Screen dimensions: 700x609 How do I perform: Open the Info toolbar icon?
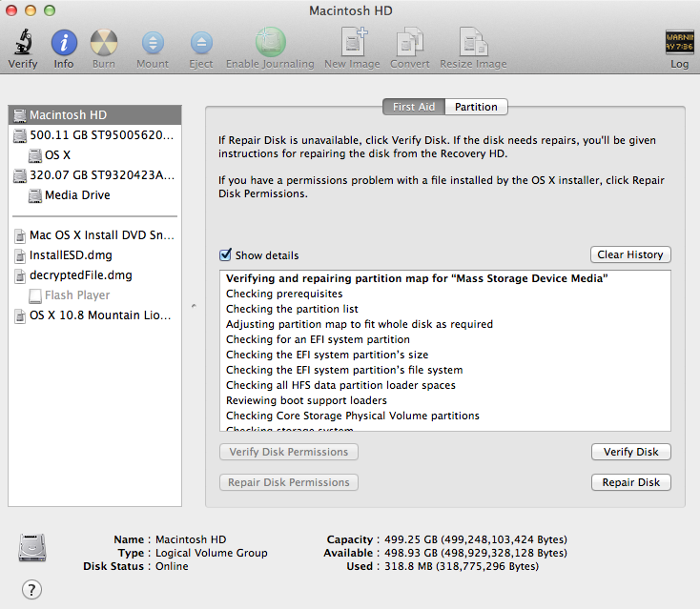(64, 43)
